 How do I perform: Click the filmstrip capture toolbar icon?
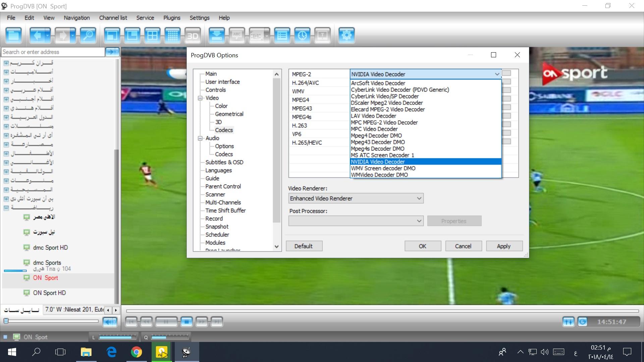(257, 35)
